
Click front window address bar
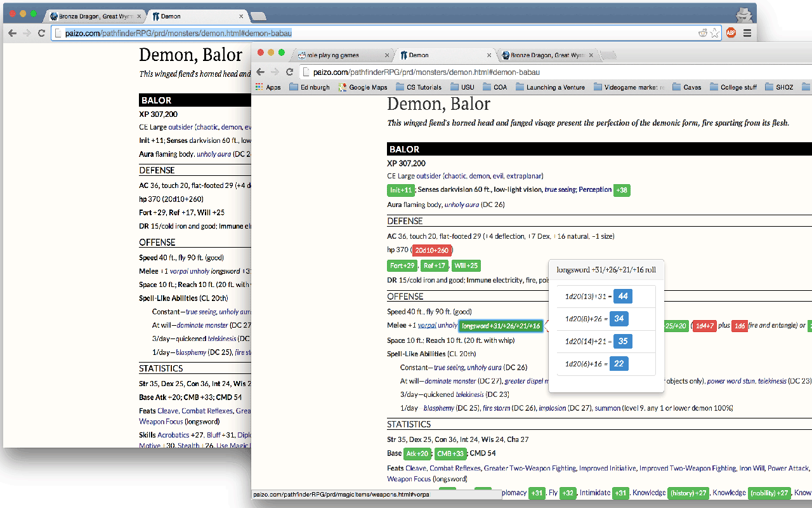(x=556, y=72)
